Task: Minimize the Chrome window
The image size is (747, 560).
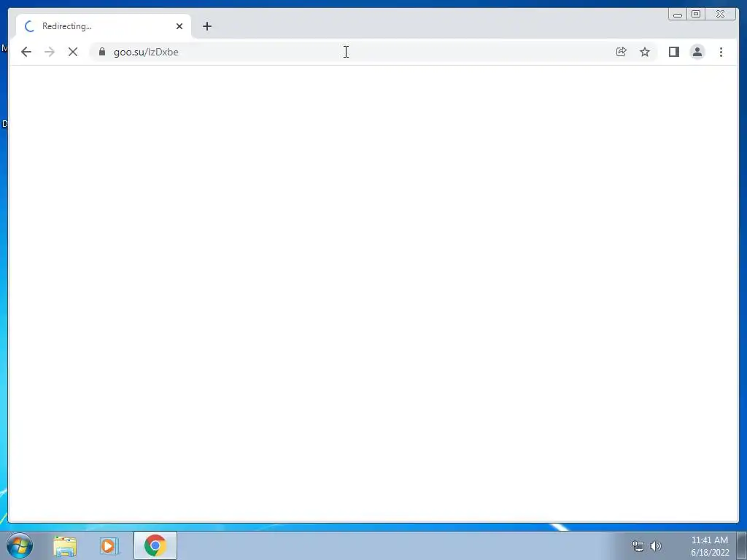Action: 678,15
